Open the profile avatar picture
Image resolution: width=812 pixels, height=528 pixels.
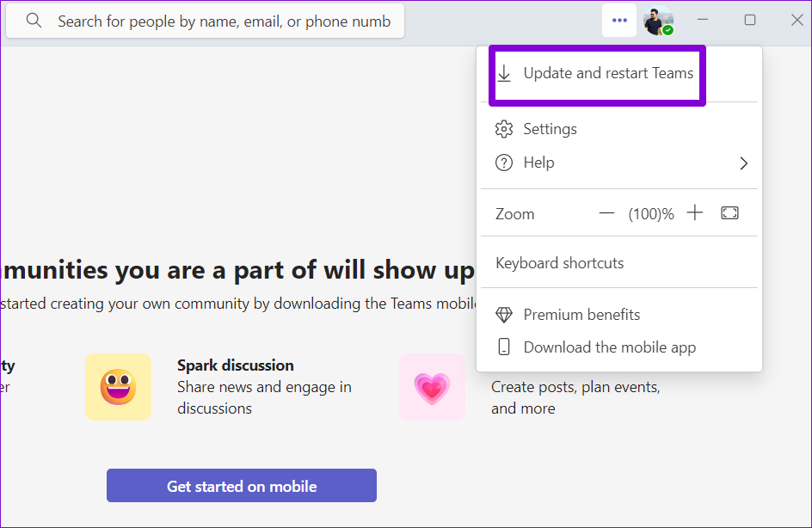pos(658,21)
